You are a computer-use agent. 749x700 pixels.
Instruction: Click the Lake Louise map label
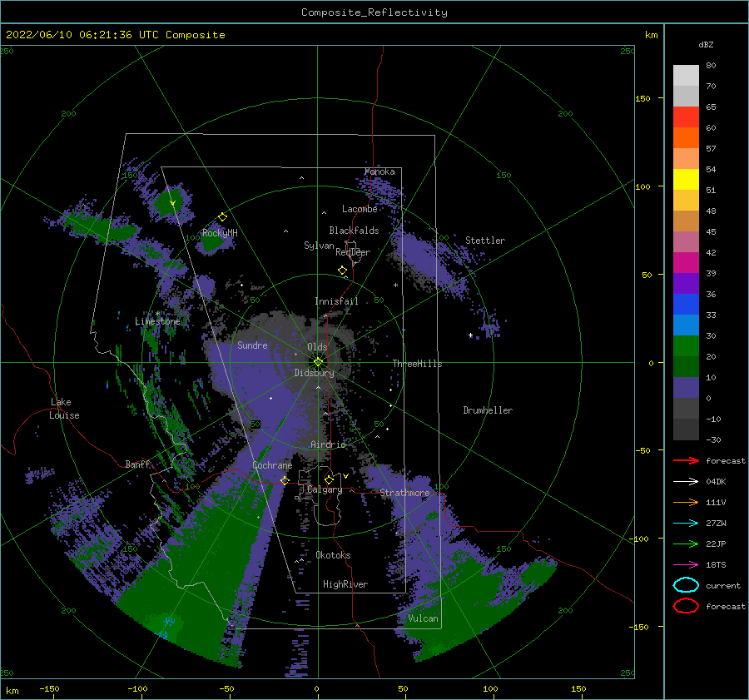pos(64,409)
